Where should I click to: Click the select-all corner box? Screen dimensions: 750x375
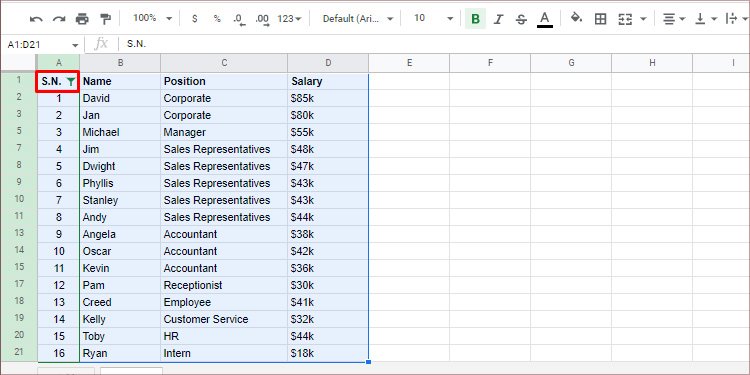tap(19, 63)
